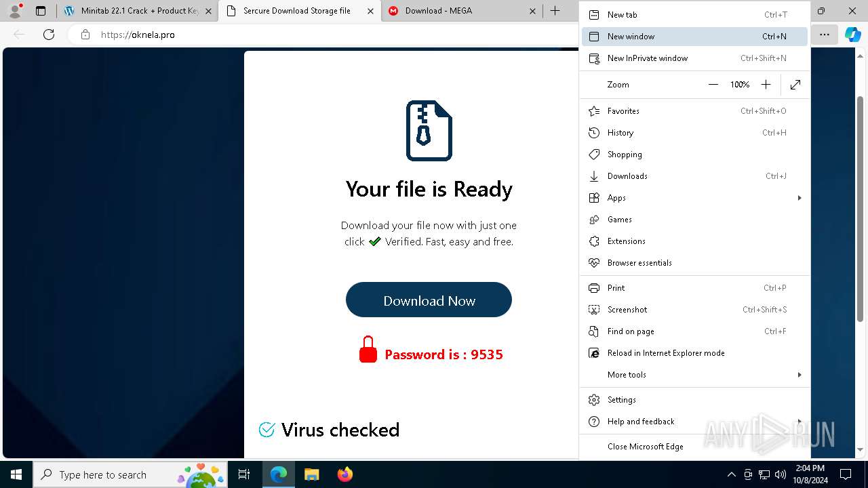Open the volume tray icon
The width and height of the screenshot is (868, 488).
pyautogui.click(x=781, y=474)
